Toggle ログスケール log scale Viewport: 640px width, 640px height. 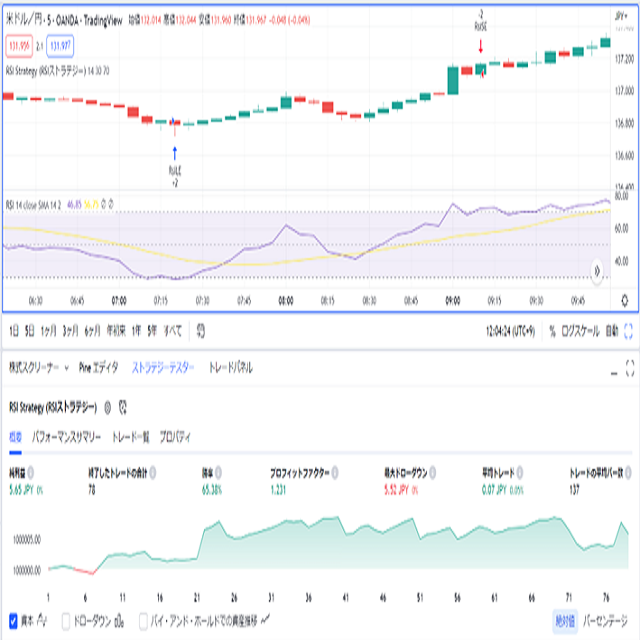(x=580, y=331)
